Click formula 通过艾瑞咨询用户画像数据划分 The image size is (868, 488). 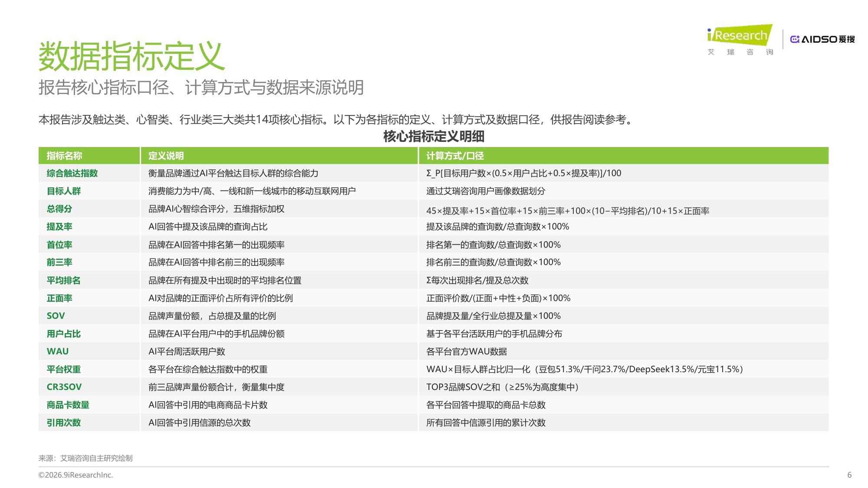click(x=486, y=191)
